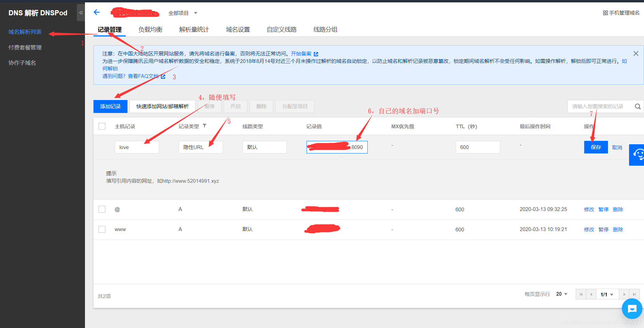Click timestamp 2020-03-13 09:32:25
This screenshot has height=328, width=644.
(x=543, y=209)
